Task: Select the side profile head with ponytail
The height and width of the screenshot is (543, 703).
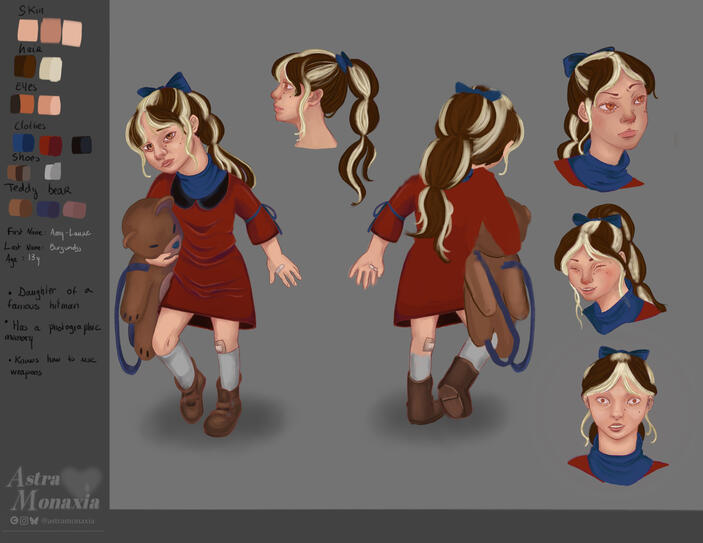Action: click(x=326, y=126)
